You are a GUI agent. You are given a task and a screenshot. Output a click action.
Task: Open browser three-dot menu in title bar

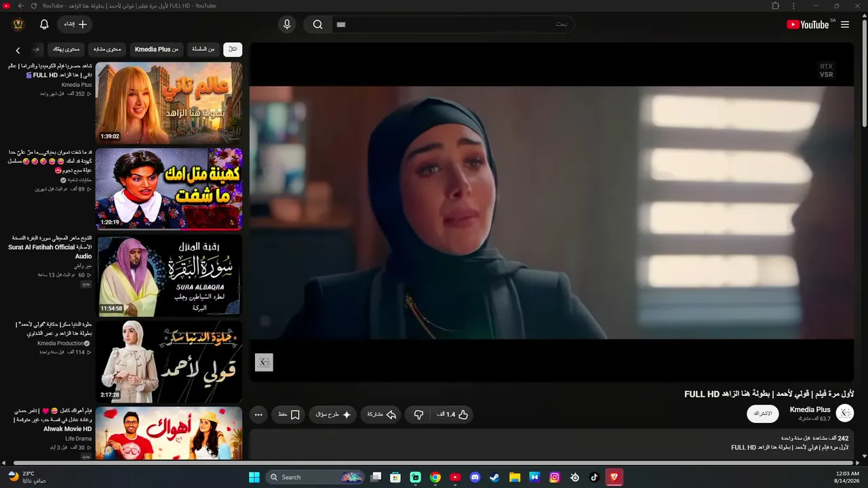(x=793, y=6)
